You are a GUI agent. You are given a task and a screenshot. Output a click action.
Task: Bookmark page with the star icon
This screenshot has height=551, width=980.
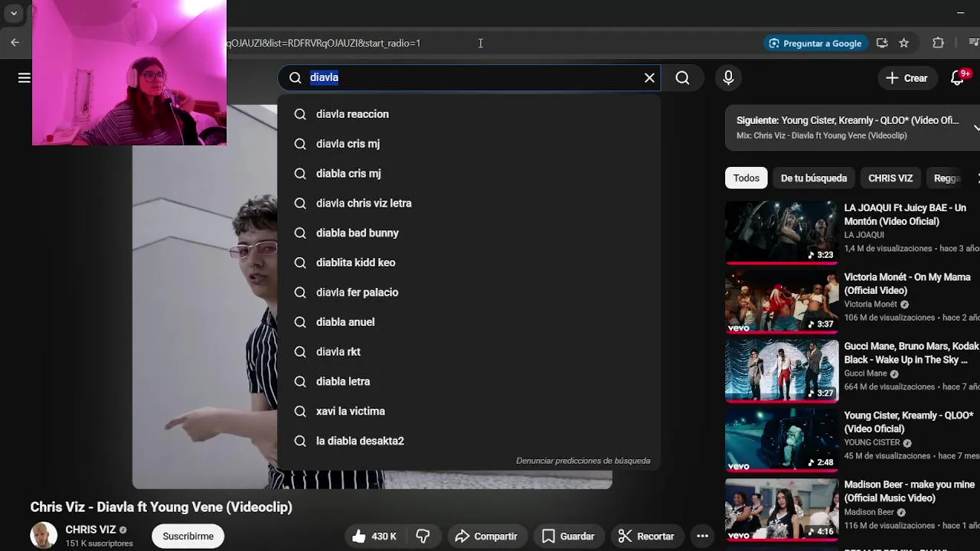(904, 44)
